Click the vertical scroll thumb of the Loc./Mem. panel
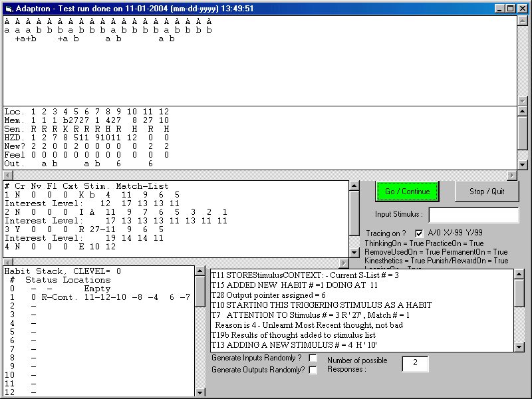 (522, 132)
